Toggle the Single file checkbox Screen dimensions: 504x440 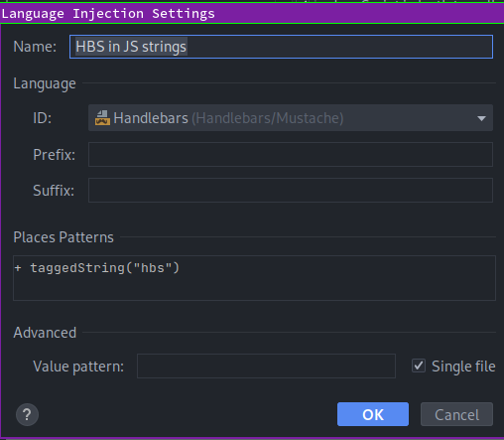419,366
